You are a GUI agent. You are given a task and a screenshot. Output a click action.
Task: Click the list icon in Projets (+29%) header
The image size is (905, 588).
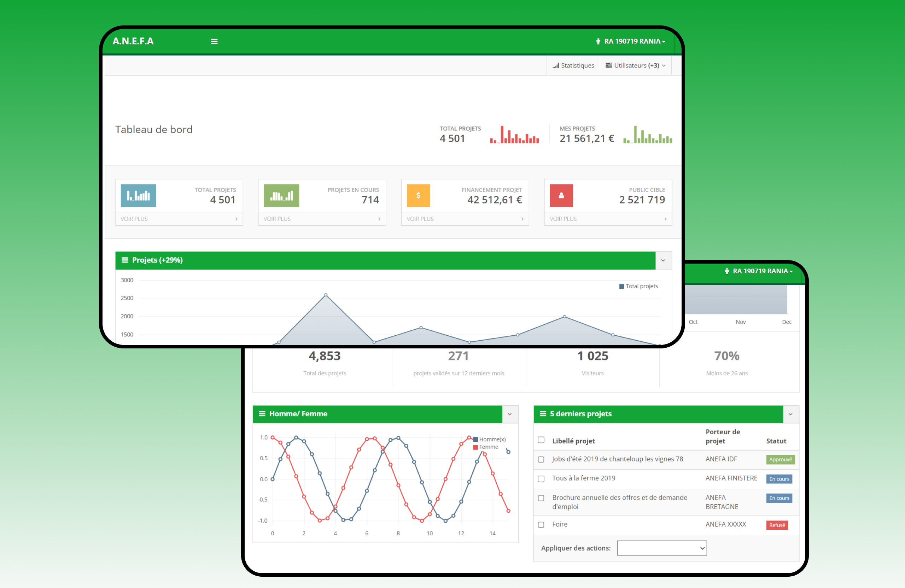coord(124,260)
